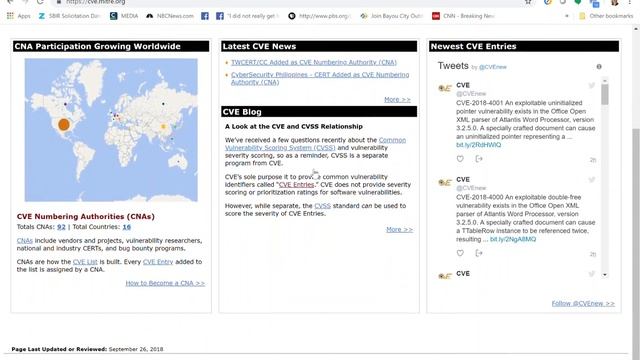Click the @CVEnew handle in the second tweet
This screenshot has height=360, width=640.
click(471, 188)
